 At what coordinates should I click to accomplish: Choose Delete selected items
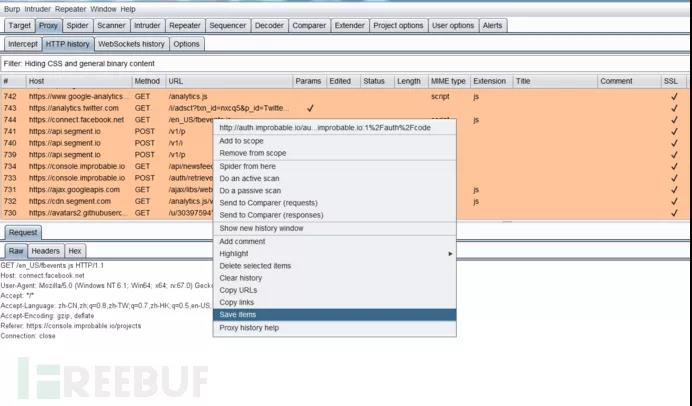click(335, 266)
